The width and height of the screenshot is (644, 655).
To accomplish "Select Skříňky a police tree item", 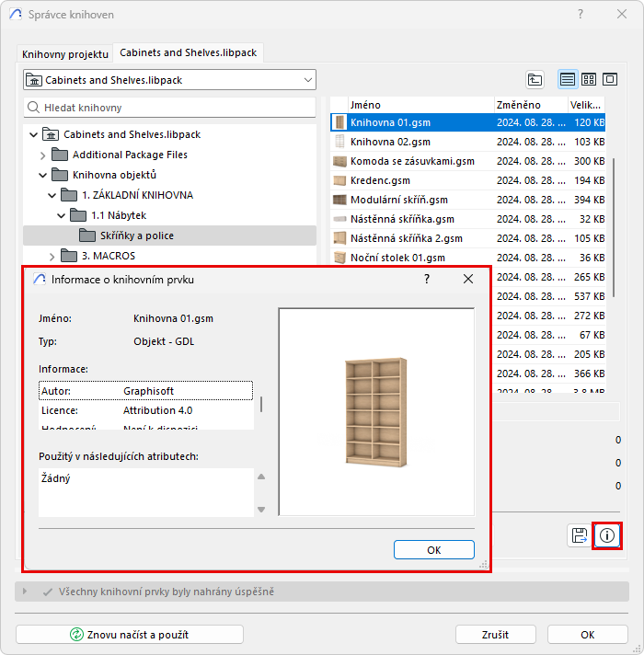I will tap(169, 236).
